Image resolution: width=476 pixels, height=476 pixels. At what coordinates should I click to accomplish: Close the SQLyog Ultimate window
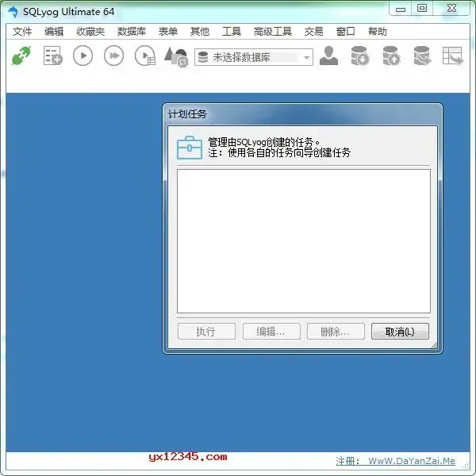(451, 9)
